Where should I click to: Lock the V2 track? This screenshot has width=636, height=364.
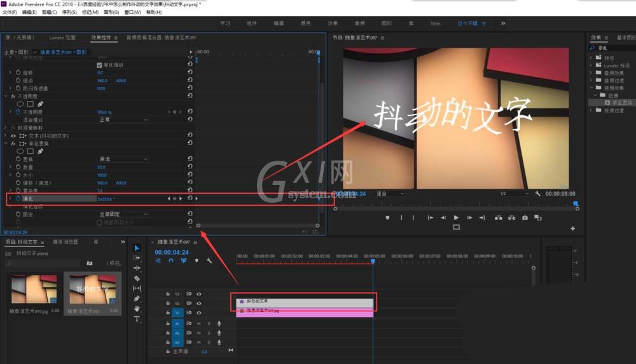pos(167,303)
